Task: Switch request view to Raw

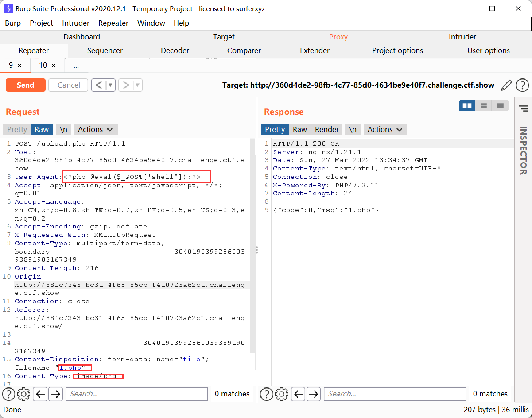Action: (42, 129)
